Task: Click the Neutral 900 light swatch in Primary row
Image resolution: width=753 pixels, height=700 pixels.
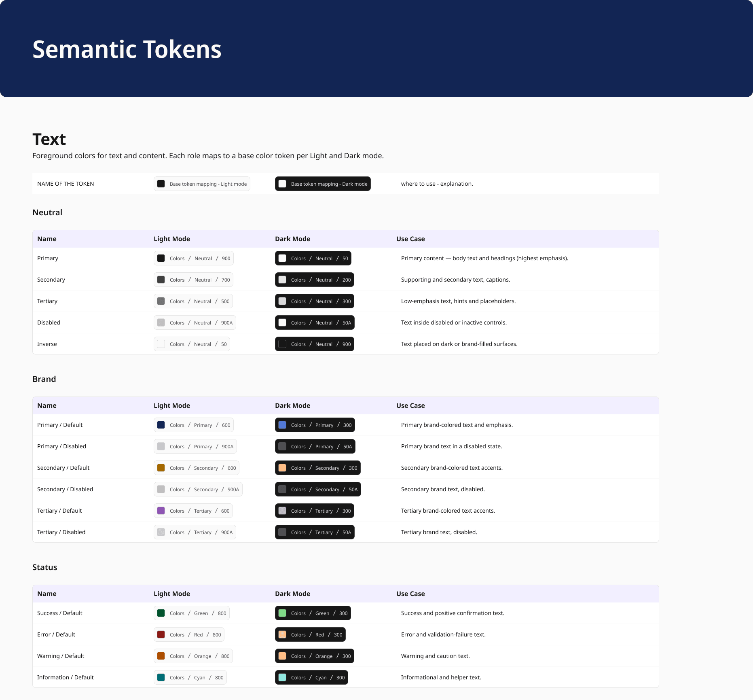Action: coord(161,258)
